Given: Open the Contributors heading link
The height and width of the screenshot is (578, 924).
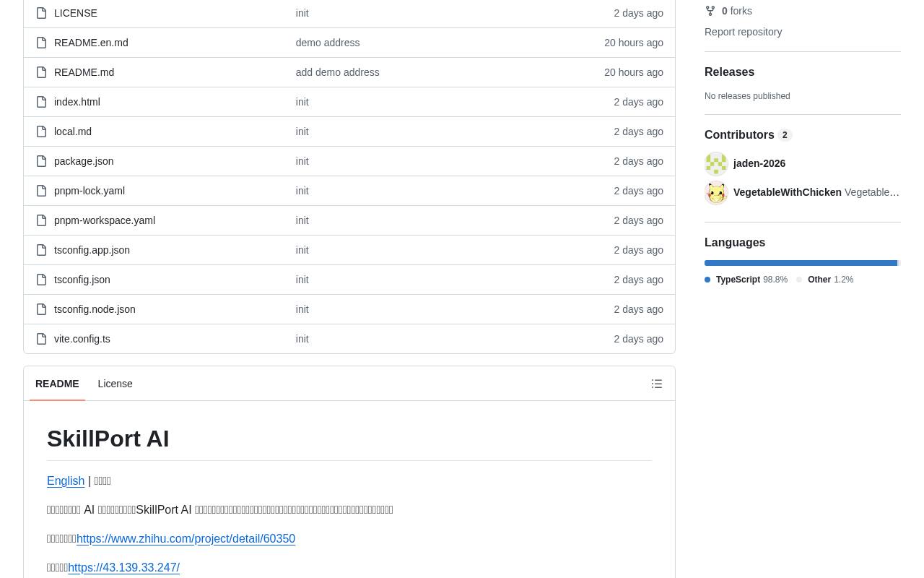Looking at the screenshot, I should tap(748, 135).
